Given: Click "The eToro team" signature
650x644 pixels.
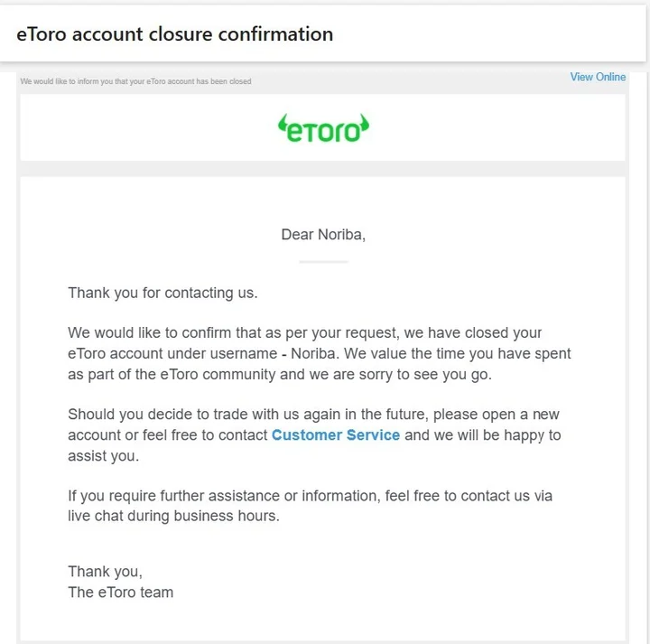Looking at the screenshot, I should [120, 593].
